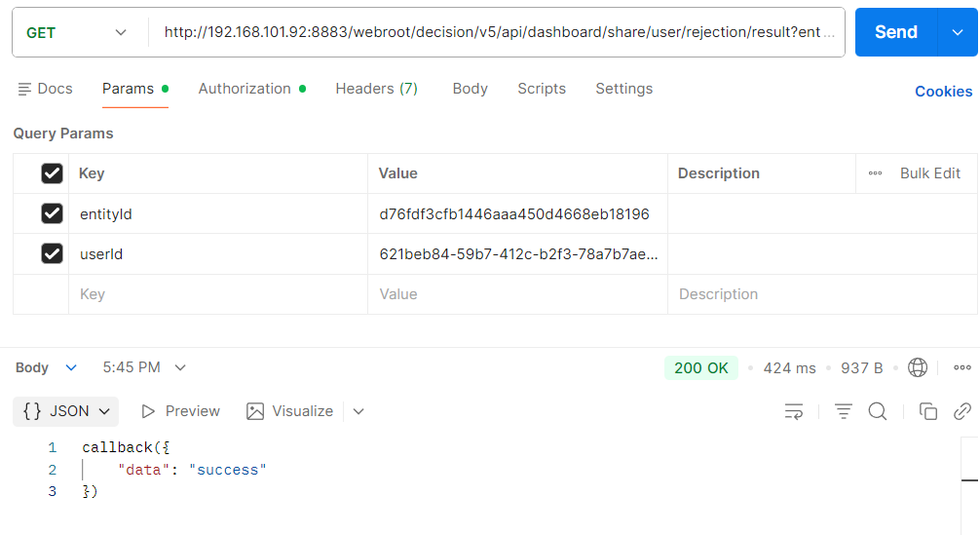Copy response with the copy icon
Viewport: 980px width, 535px height.
[928, 411]
